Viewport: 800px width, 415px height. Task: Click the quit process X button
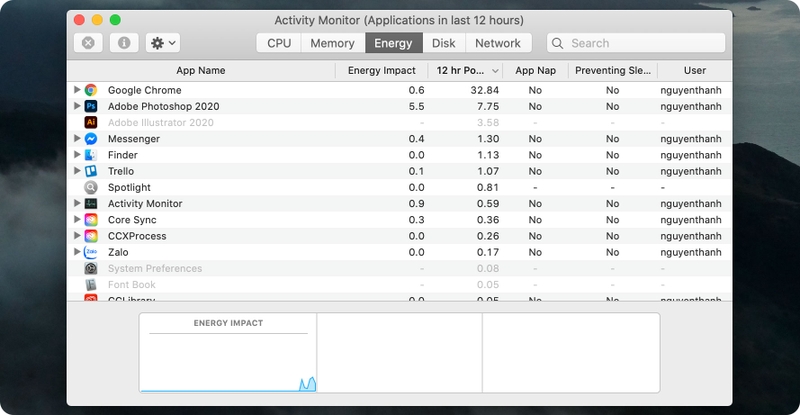[88, 43]
